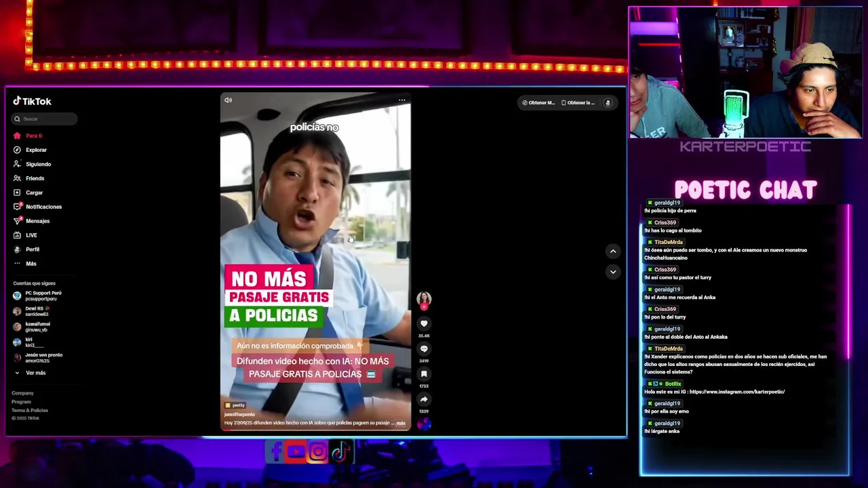Click the home icon next to Para ti

point(17,136)
